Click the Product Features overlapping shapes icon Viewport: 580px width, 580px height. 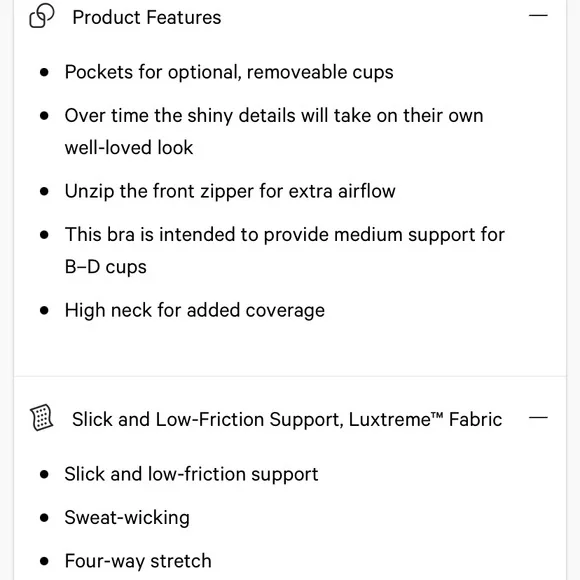42,16
